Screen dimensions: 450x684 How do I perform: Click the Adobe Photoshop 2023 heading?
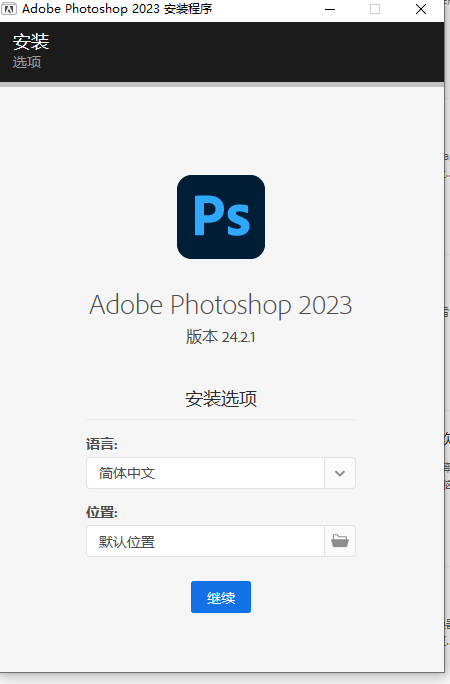coord(221,304)
